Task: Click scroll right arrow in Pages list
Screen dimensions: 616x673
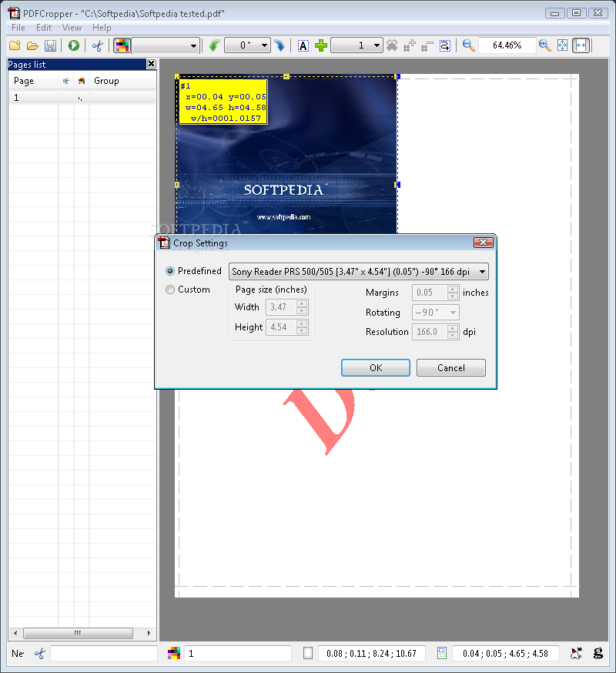Action: pos(149,633)
